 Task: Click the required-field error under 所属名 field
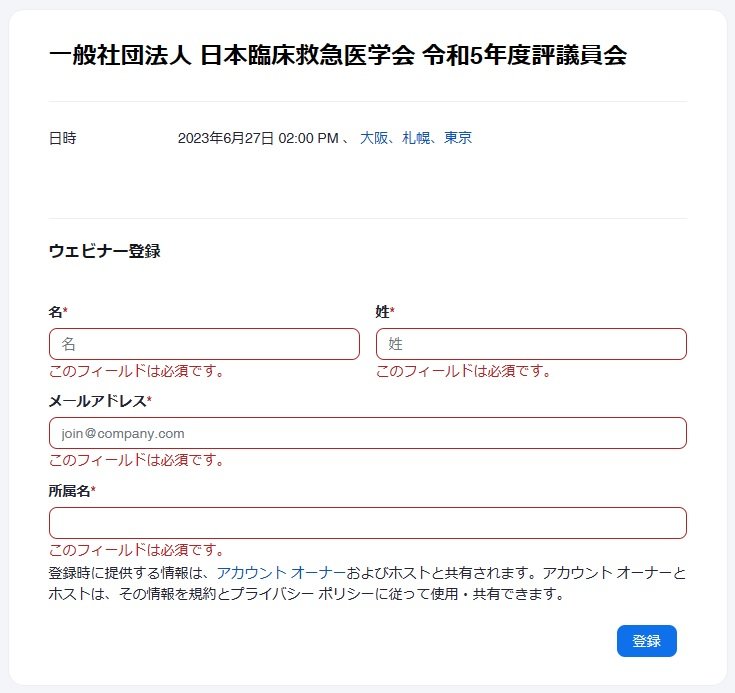(x=136, y=550)
